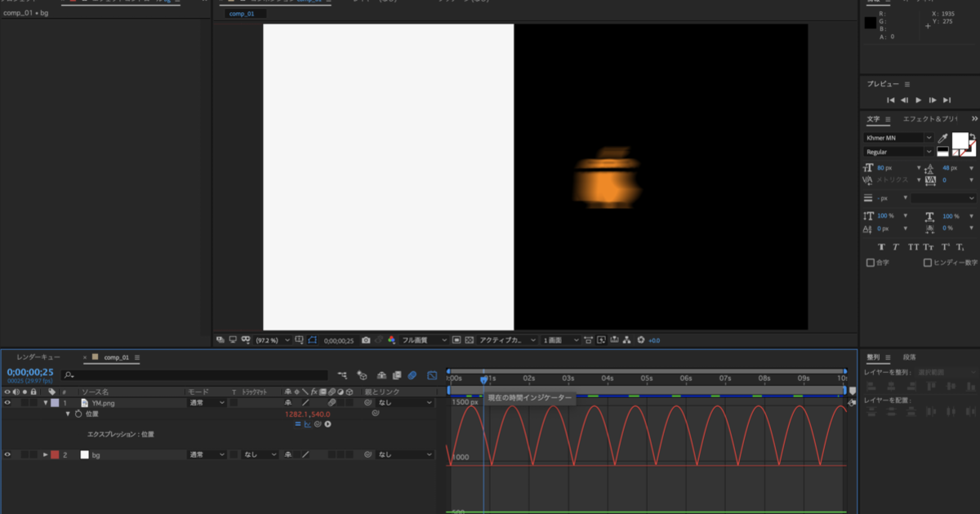Click the text fill color swatch
Viewport: 980px width, 514px height.
(x=960, y=140)
